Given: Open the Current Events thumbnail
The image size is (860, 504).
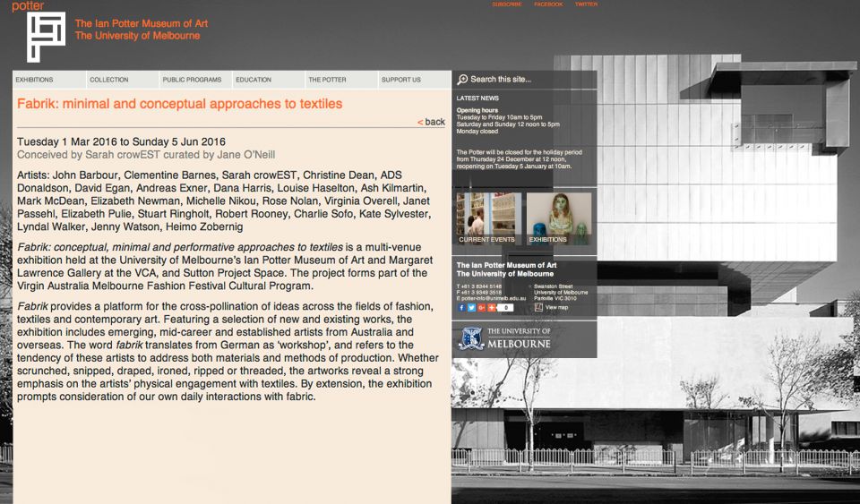Looking at the screenshot, I should click(489, 218).
